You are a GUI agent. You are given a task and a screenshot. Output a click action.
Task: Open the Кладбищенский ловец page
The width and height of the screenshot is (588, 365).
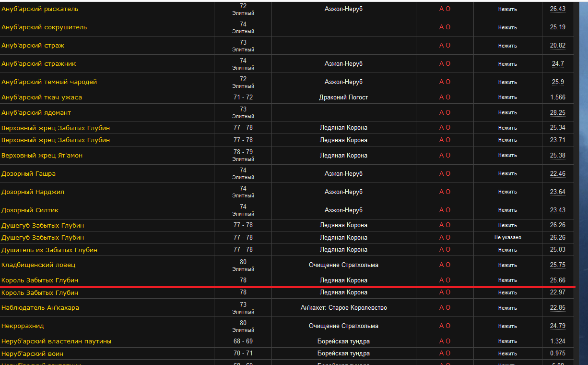38,265
